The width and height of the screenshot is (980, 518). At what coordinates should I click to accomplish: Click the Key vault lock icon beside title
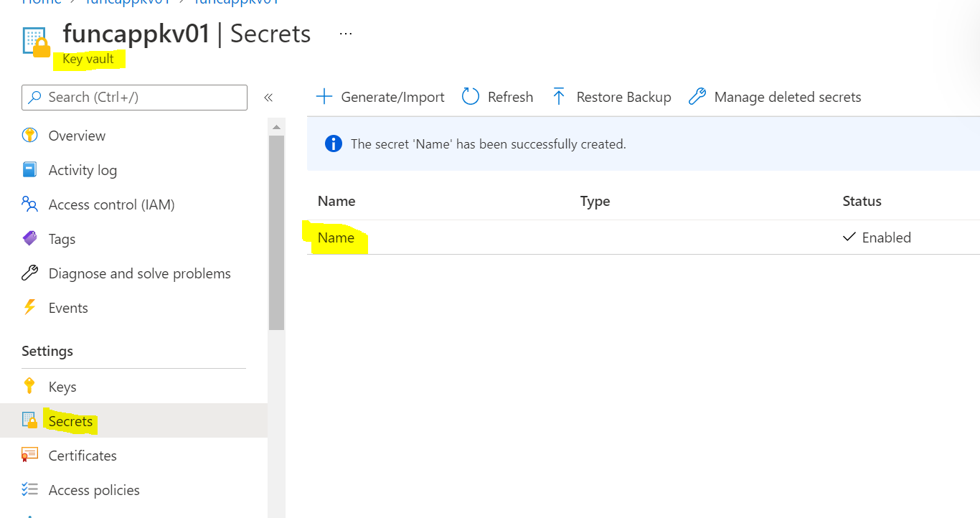(x=36, y=42)
